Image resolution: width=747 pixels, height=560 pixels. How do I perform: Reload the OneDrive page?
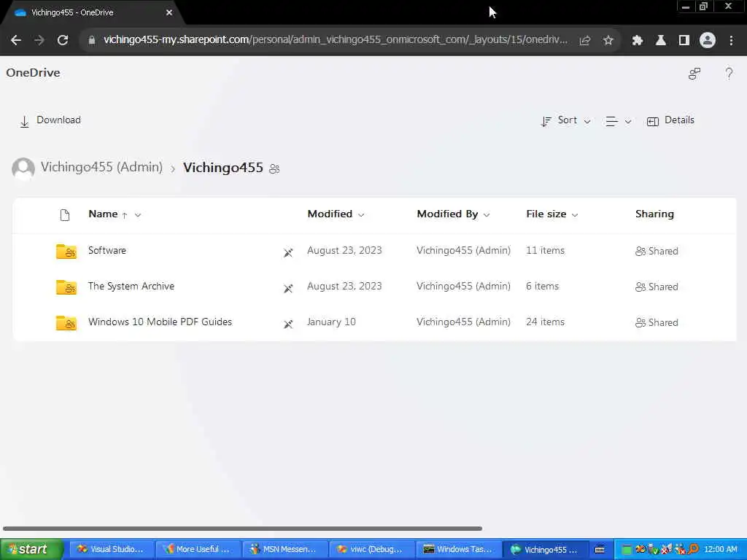point(63,40)
